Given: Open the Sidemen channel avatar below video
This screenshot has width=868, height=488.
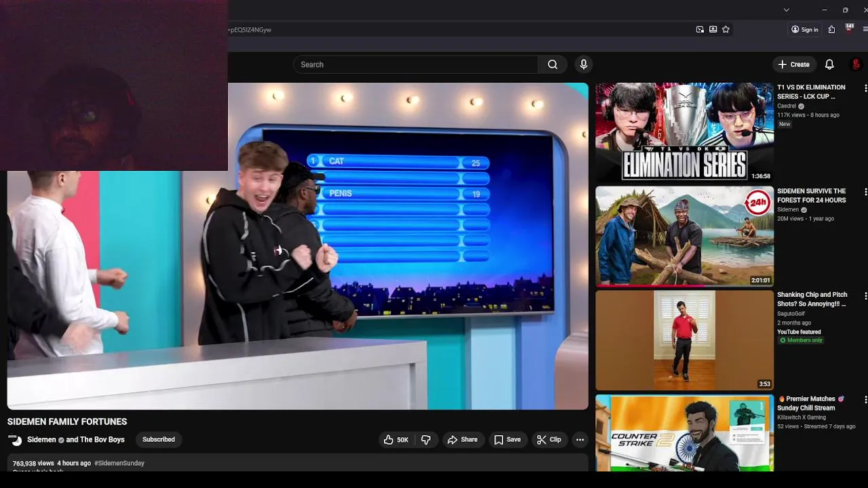Looking at the screenshot, I should 15,440.
